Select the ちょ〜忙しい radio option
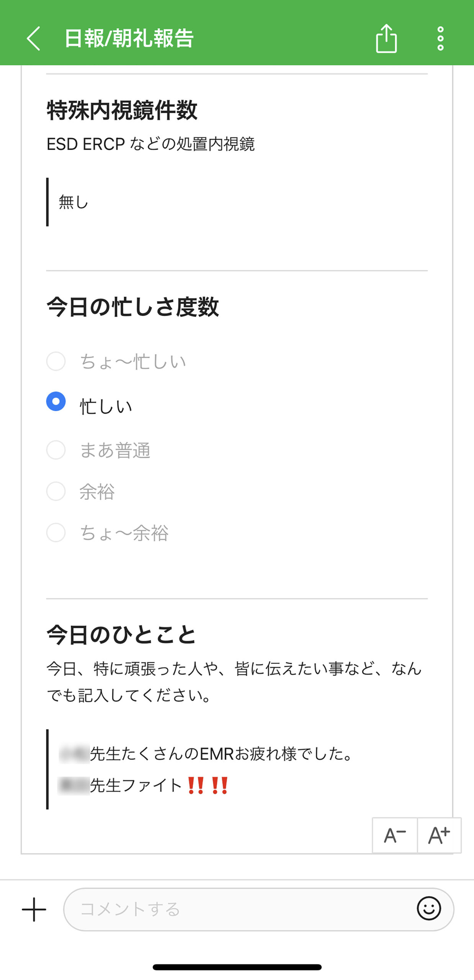 tap(56, 361)
